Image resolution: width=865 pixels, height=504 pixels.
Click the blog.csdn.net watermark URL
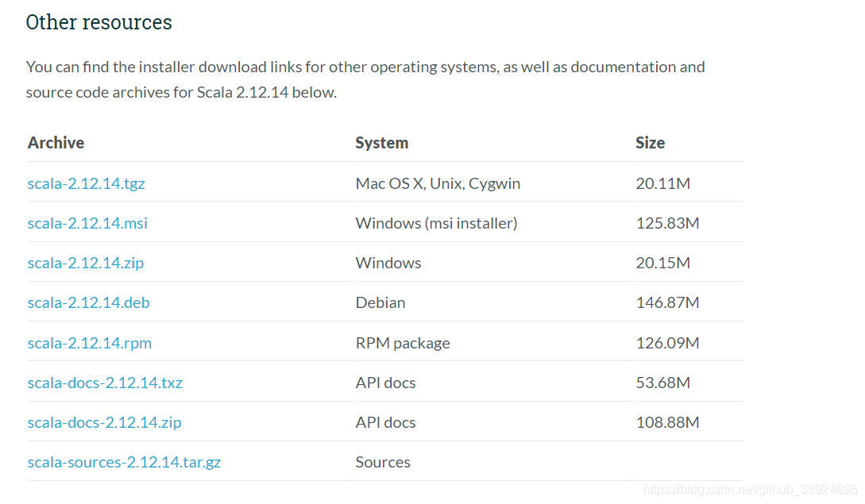[750, 490]
